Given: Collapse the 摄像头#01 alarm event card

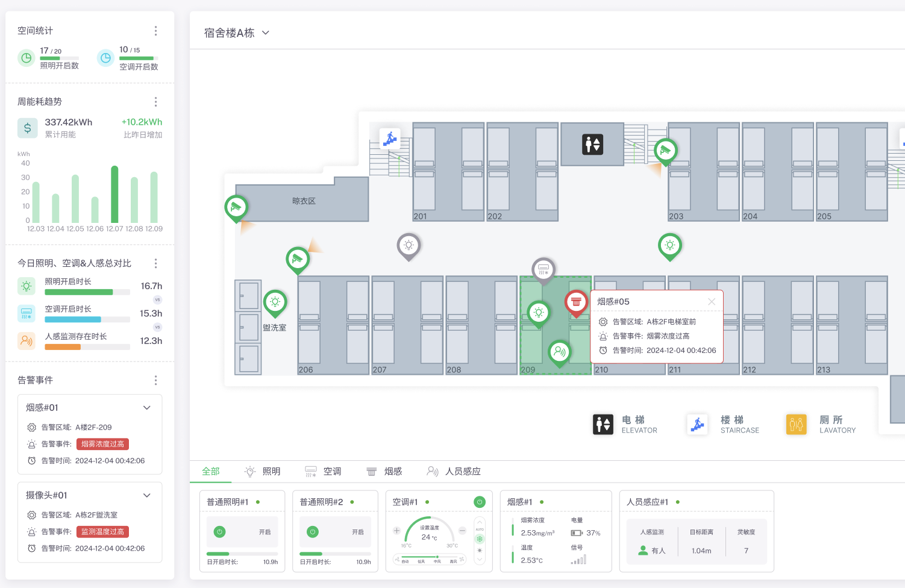Looking at the screenshot, I should [146, 495].
